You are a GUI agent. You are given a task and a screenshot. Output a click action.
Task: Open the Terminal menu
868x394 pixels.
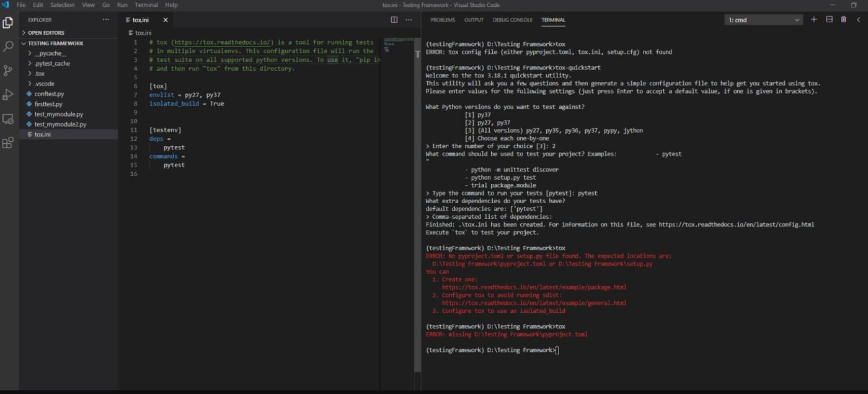(x=146, y=4)
